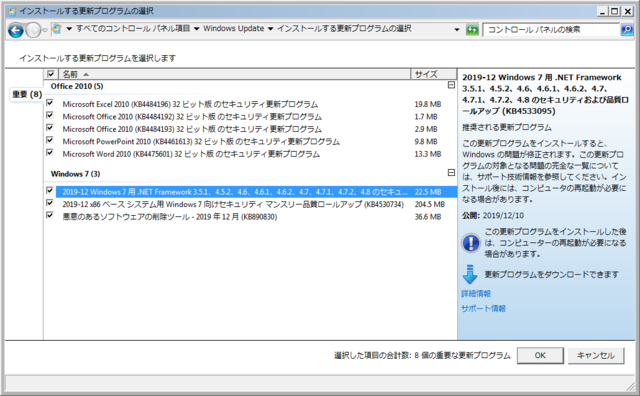The width and height of the screenshot is (640, 396).
Task: Click the Forward navigation arrow
Action: (33, 30)
